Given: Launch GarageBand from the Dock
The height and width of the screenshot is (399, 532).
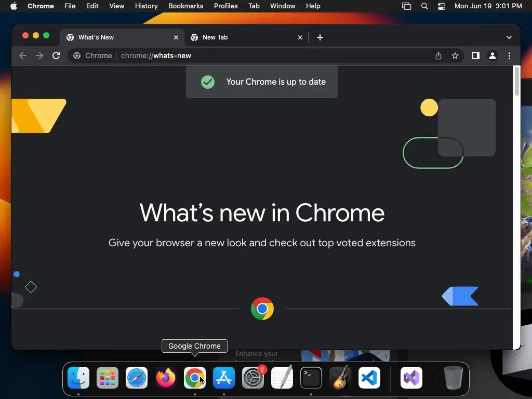Looking at the screenshot, I should [340, 378].
